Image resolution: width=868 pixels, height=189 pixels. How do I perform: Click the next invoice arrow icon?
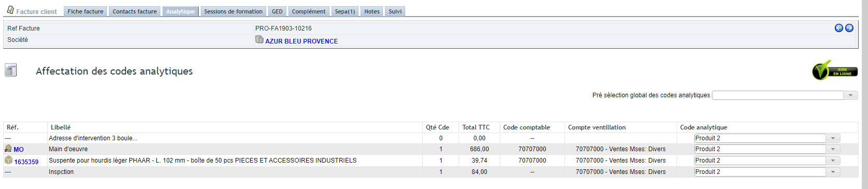[x=849, y=28]
